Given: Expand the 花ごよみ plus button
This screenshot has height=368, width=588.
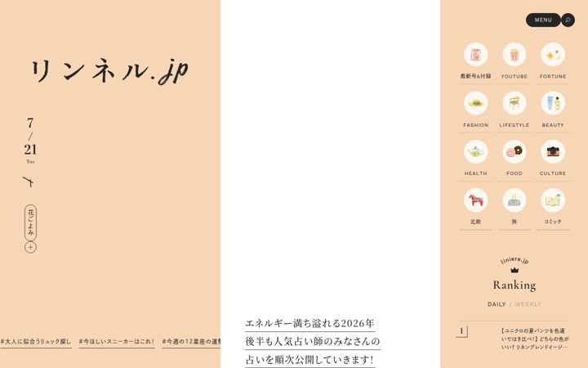Looking at the screenshot, I should [30, 247].
